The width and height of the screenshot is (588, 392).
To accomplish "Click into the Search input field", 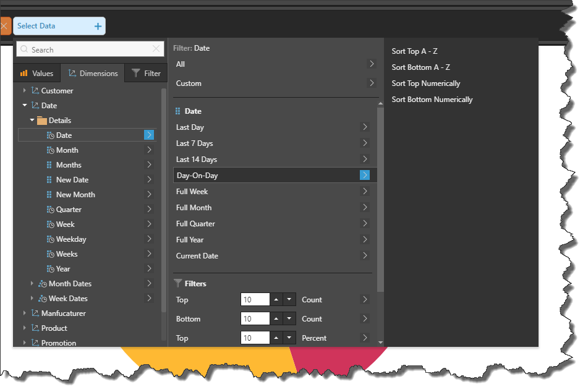I will (87, 49).
